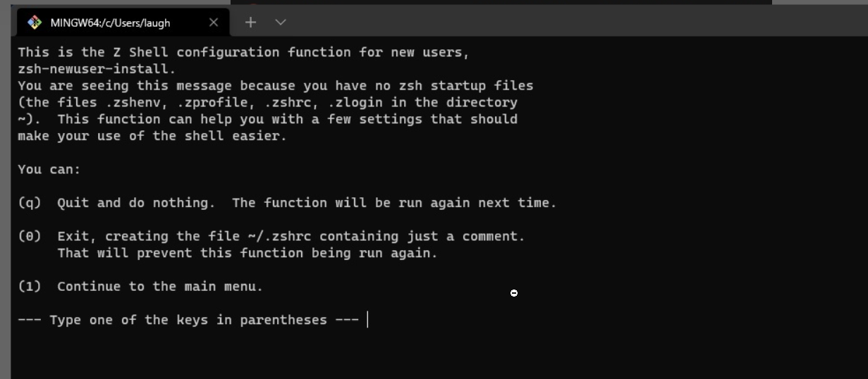
Task: Open a new terminal tab with plus icon
Action: point(250,23)
